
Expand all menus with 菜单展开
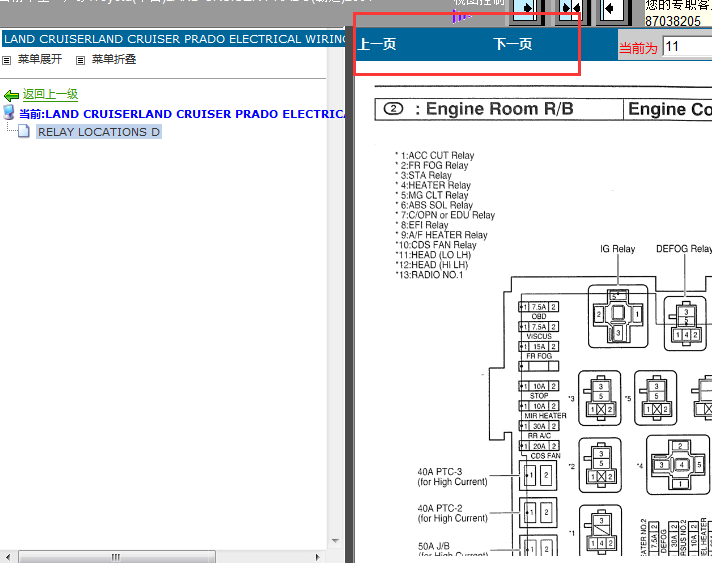[x=40, y=59]
